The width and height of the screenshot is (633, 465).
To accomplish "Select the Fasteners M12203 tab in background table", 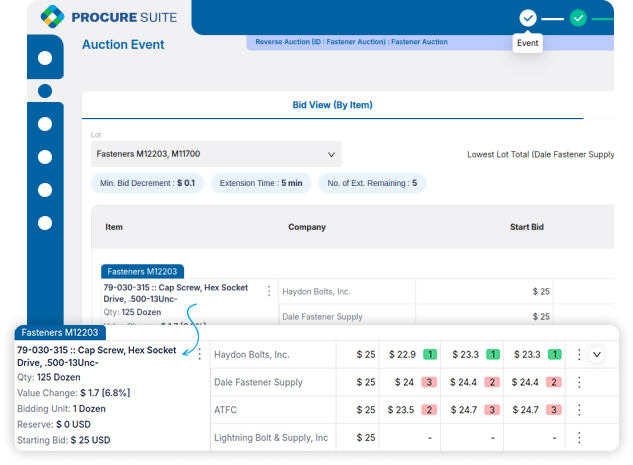I will click(142, 272).
